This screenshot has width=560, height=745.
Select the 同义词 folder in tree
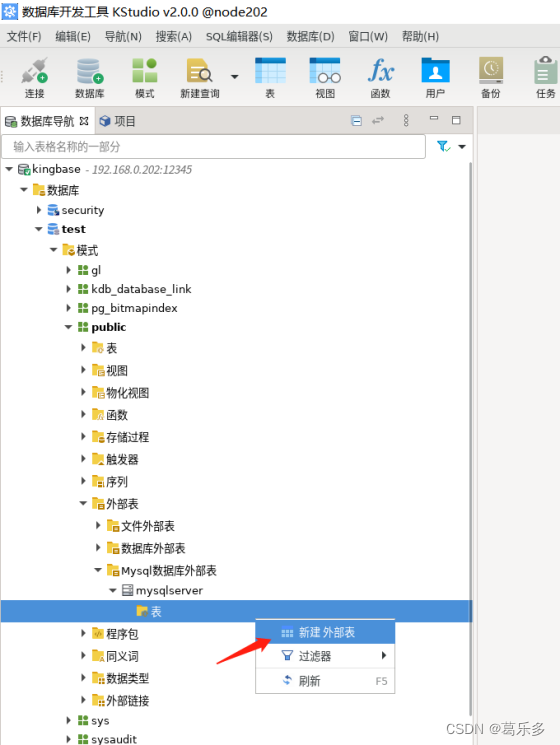115,656
